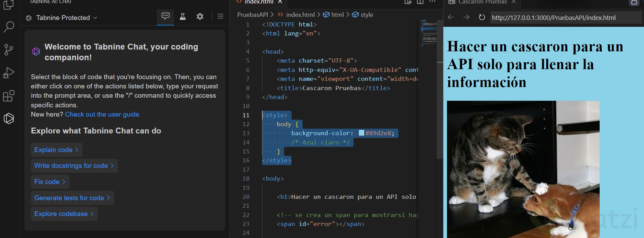
Task: Click the Tabnine flask experiments icon
Action: tap(183, 17)
